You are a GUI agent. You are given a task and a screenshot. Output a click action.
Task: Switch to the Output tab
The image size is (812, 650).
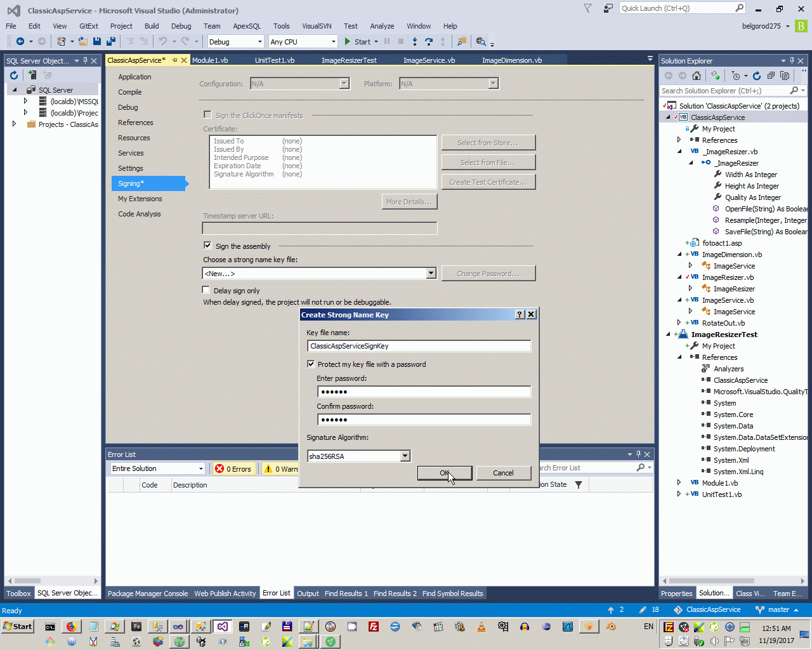[x=308, y=594]
